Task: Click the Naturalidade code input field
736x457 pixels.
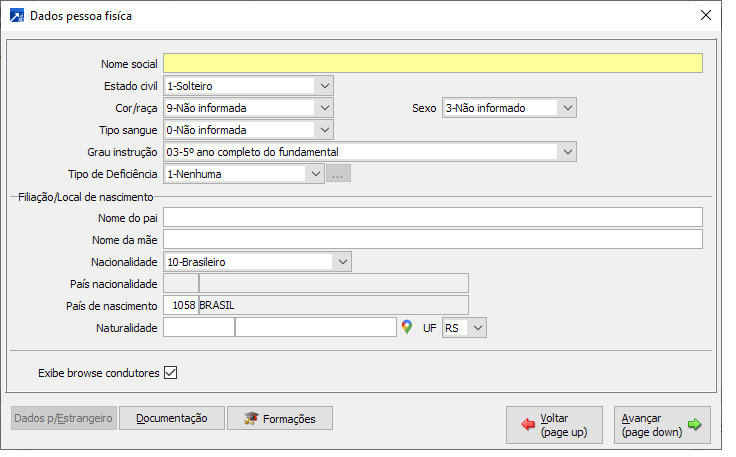Action: point(199,328)
